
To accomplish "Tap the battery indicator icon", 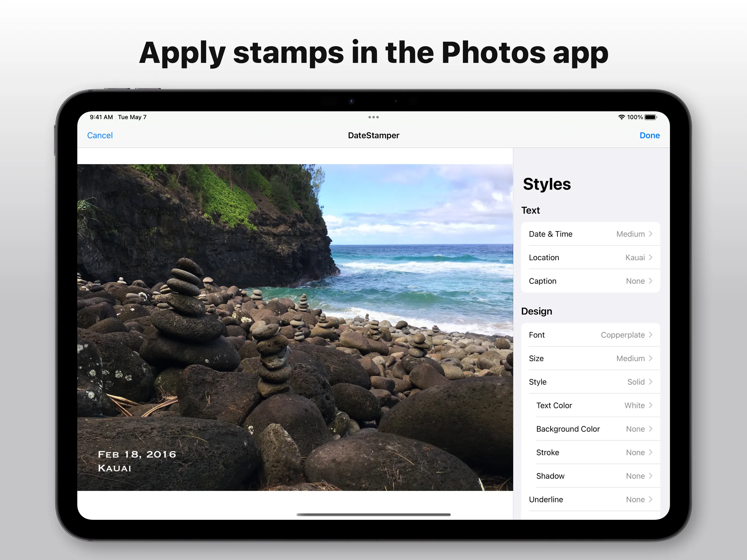I will [x=650, y=117].
